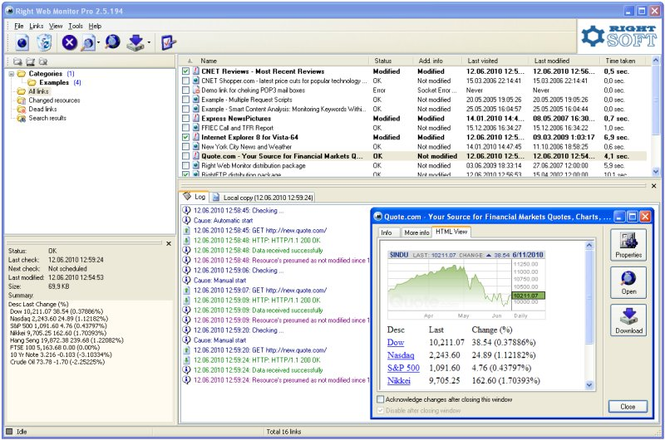This screenshot has height=440, width=665.
Task: Follow the Nasdaq link in HTML view
Action: pos(400,355)
